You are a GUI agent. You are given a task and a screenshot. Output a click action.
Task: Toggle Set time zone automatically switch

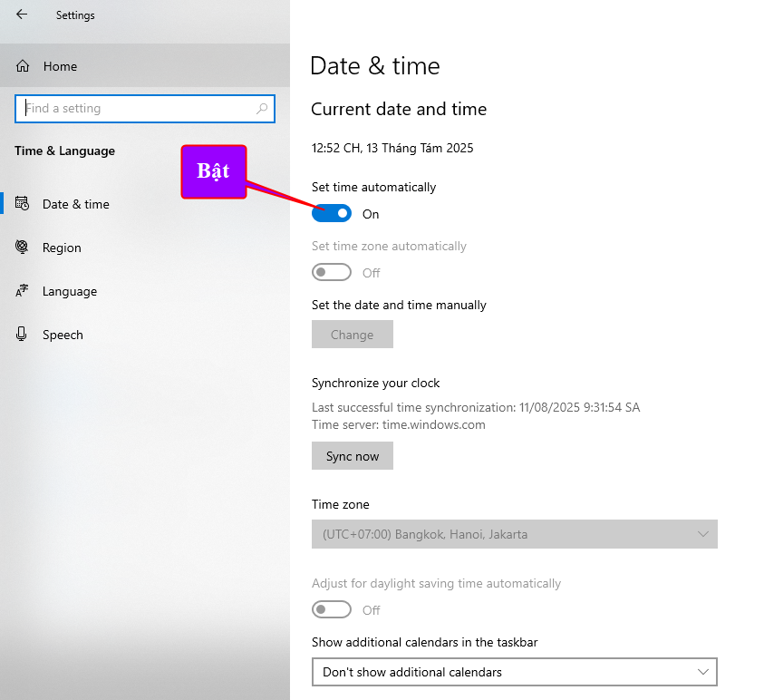pyautogui.click(x=332, y=273)
